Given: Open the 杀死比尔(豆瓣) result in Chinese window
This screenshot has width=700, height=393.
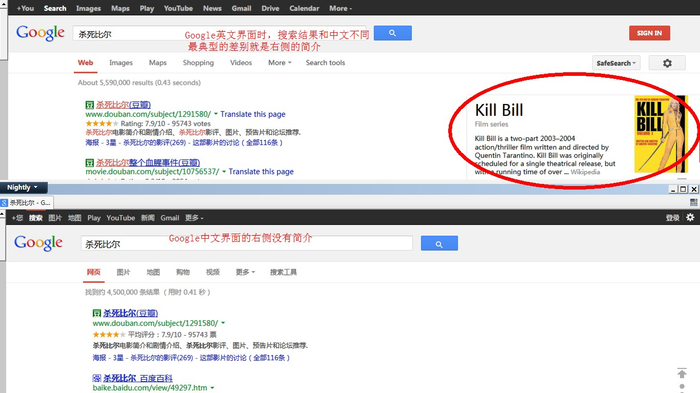Looking at the screenshot, I should 130,313.
